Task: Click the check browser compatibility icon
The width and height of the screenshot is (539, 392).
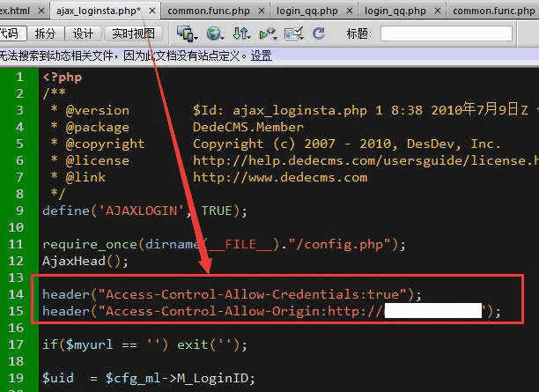Action: point(294,33)
